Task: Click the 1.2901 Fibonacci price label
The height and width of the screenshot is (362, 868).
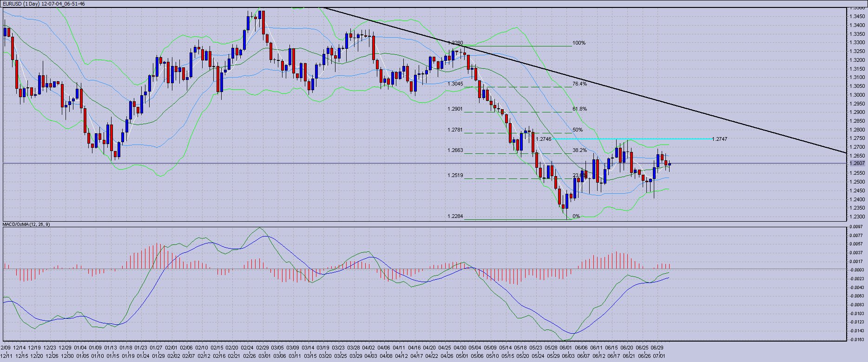Action: coord(455,109)
